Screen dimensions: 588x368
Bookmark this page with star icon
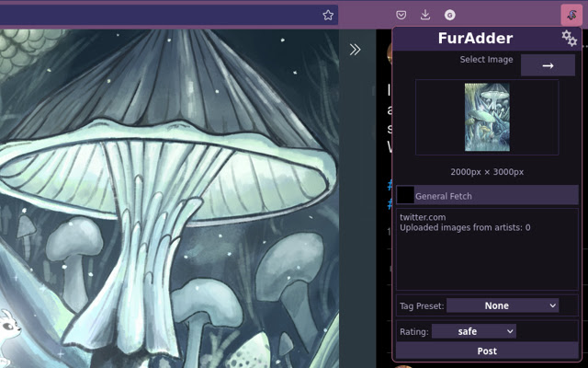[x=328, y=15]
